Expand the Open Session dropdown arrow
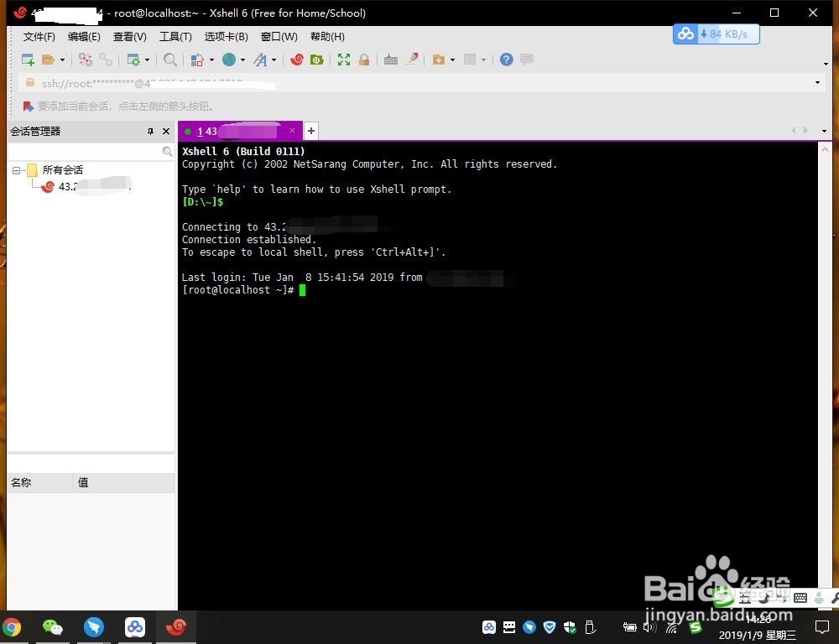 [x=62, y=60]
